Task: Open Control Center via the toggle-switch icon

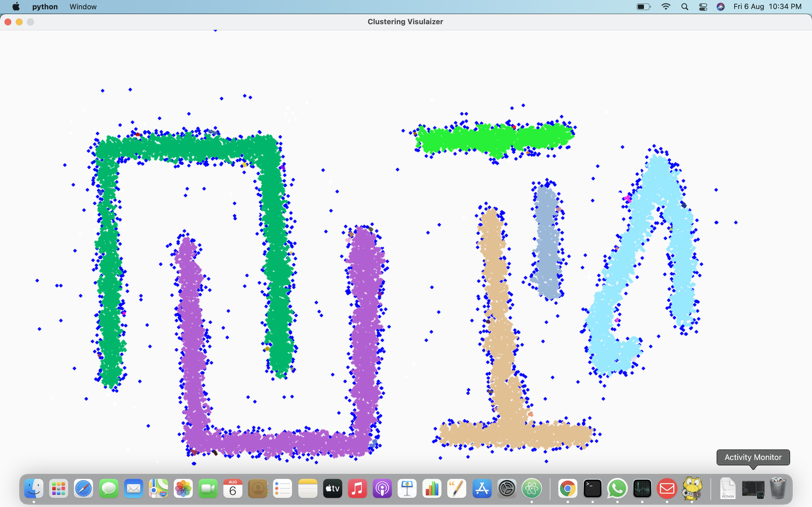Action: click(703, 6)
